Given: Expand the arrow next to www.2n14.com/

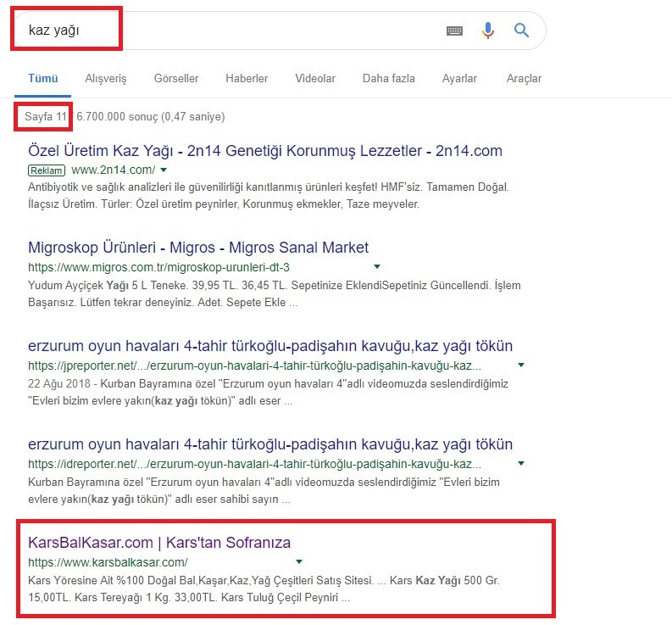Looking at the screenshot, I should pyautogui.click(x=164, y=170).
